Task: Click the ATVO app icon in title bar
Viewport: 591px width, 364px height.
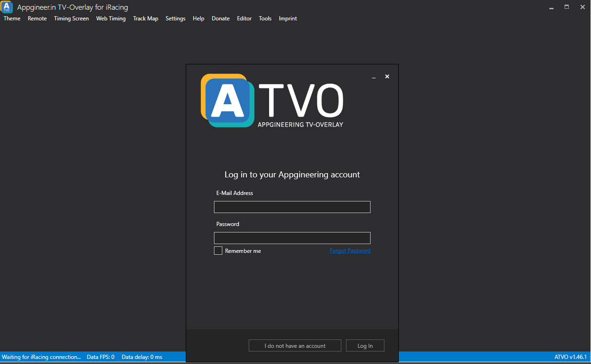Action: 6,7
